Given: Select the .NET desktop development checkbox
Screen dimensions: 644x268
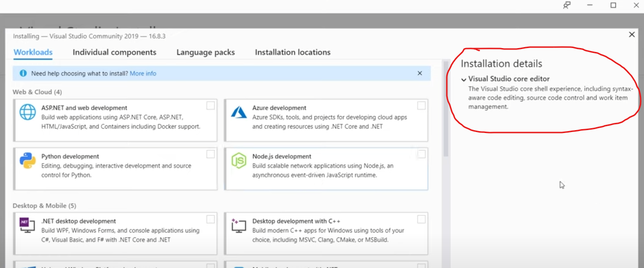Looking at the screenshot, I should point(210,219).
